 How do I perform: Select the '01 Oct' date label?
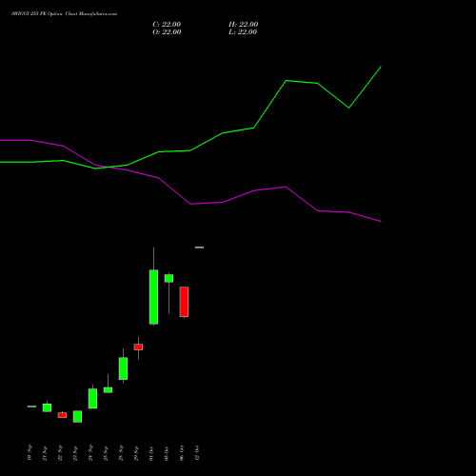[151, 453]
